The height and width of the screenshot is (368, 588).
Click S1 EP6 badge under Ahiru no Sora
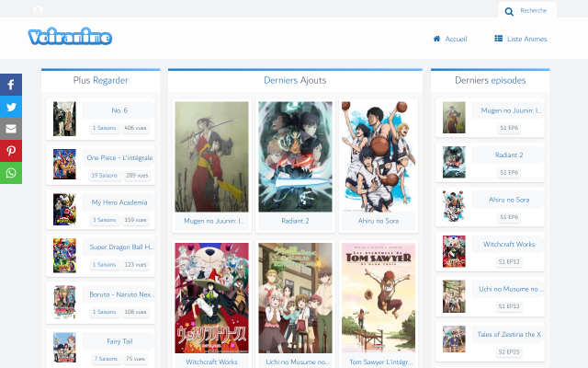pyautogui.click(x=509, y=217)
